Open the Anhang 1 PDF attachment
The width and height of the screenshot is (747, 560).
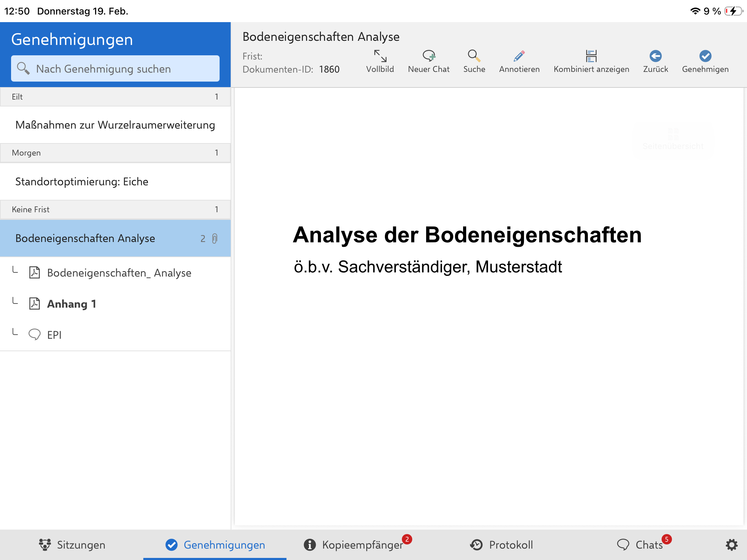(72, 304)
